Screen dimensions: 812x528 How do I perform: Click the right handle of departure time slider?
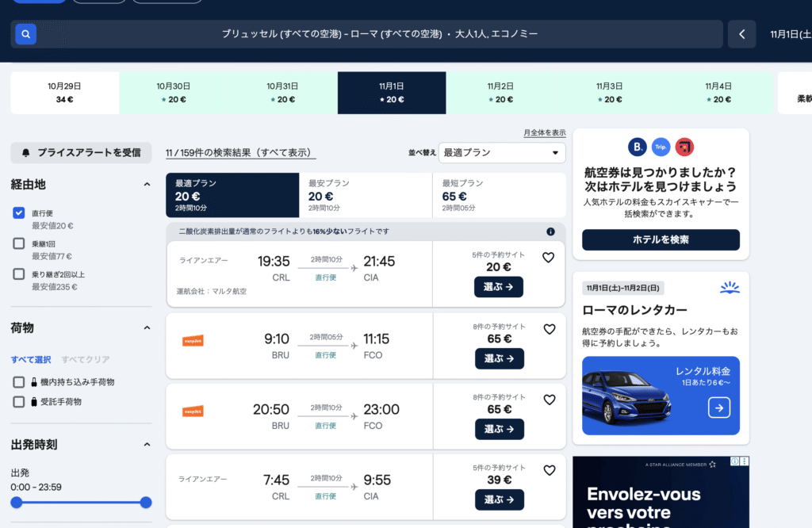(x=145, y=502)
